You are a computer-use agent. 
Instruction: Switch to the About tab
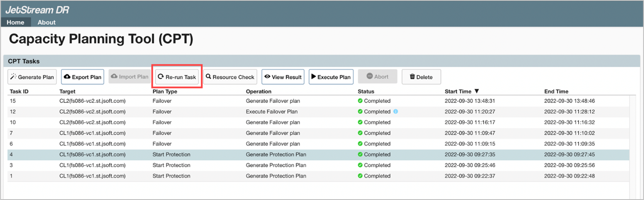click(x=46, y=22)
